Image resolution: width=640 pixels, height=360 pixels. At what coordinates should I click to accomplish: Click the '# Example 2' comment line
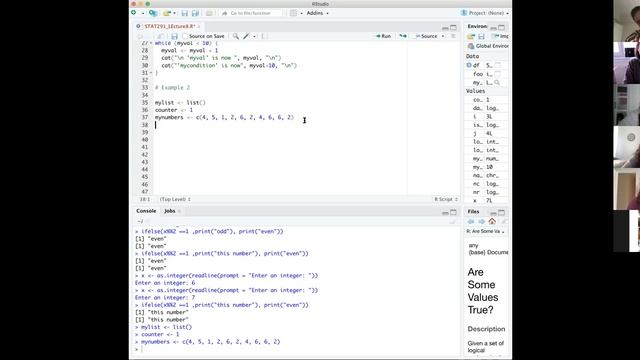tap(172, 88)
